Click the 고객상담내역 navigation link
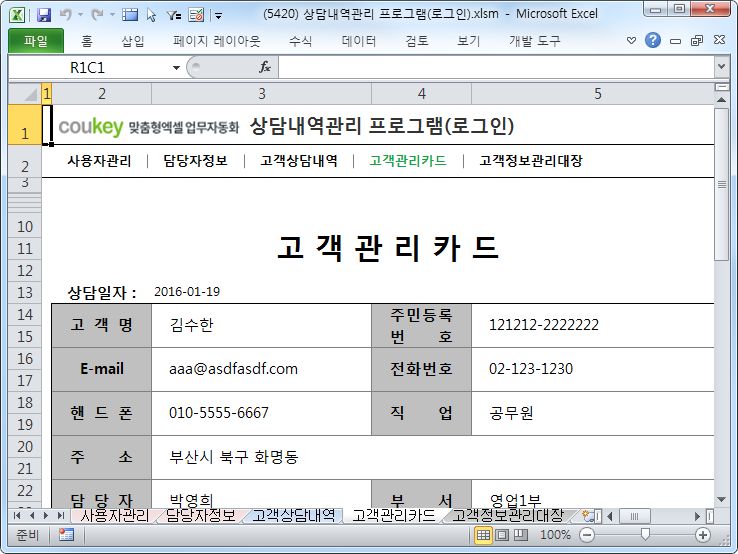The height and width of the screenshot is (554, 738). pos(299,161)
